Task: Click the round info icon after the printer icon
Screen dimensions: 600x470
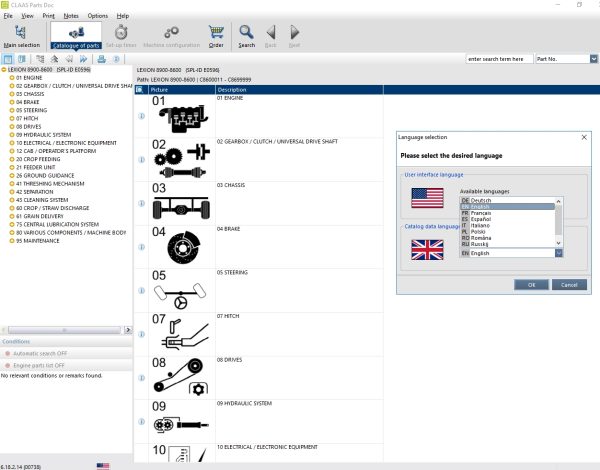Action: tap(116, 59)
